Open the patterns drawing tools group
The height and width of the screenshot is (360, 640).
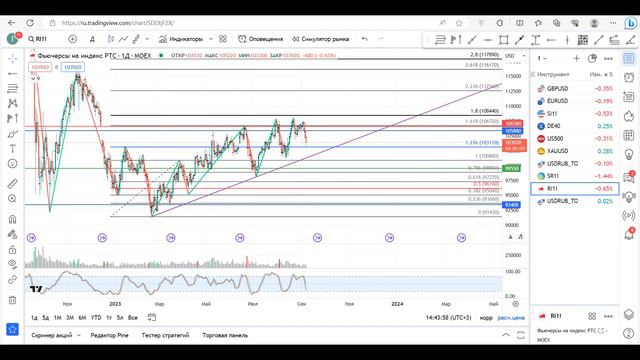(13, 103)
